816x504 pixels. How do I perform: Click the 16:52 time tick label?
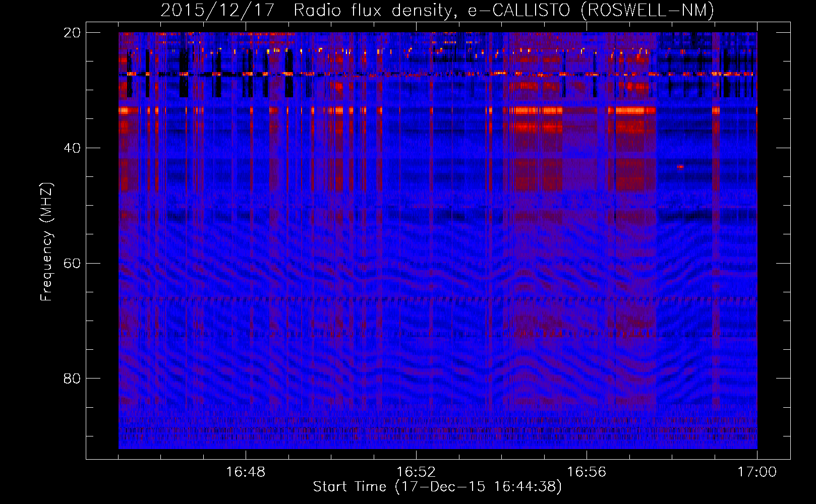pos(416,472)
